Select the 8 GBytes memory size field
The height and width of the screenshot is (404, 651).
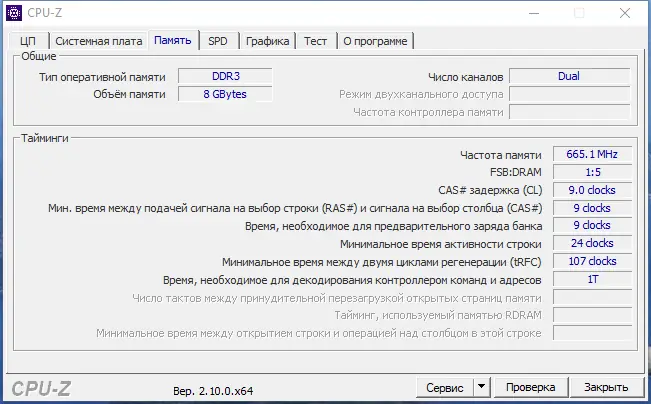(225, 94)
